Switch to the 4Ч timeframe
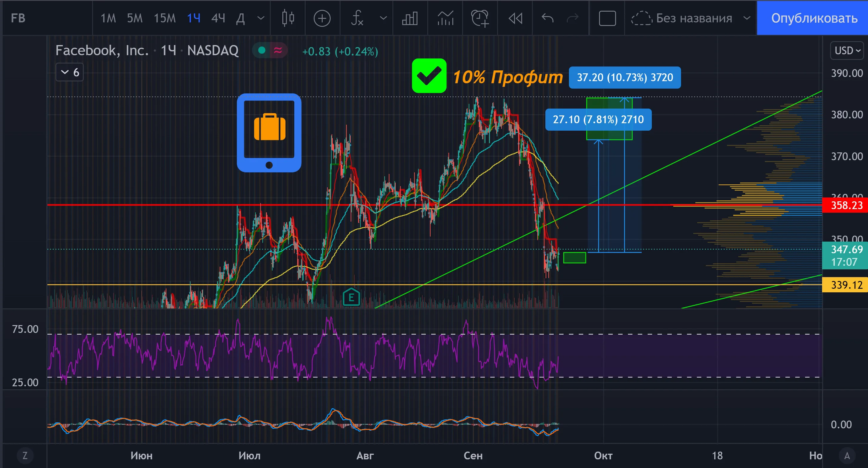Viewport: 868px width, 468px height. pos(218,18)
